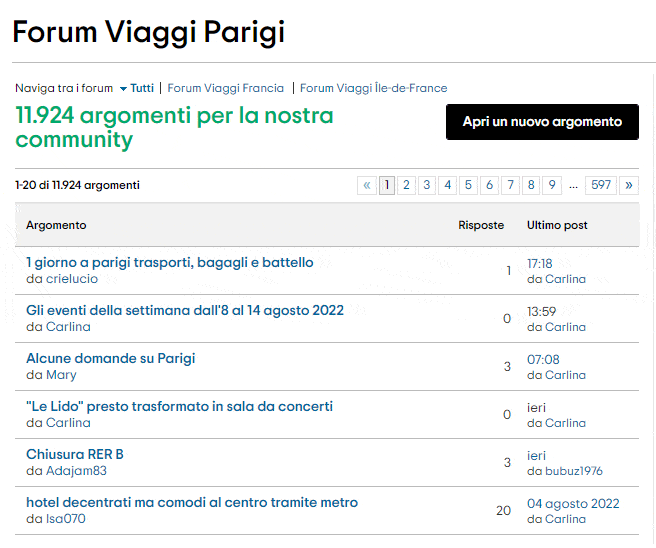This screenshot has width=656, height=548.
Task: Open the 'Tutti' forum navigation dropdown
Action: [x=136, y=88]
